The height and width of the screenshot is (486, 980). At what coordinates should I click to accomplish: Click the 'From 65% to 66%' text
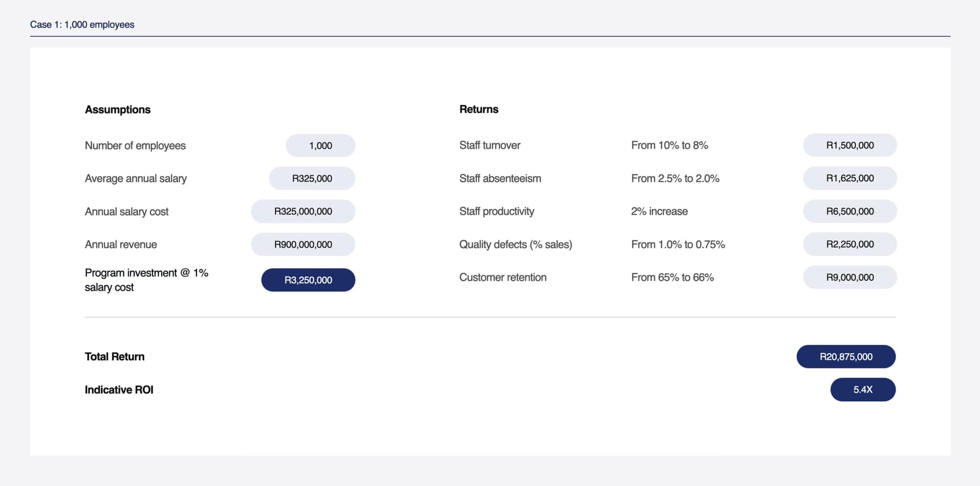point(672,277)
